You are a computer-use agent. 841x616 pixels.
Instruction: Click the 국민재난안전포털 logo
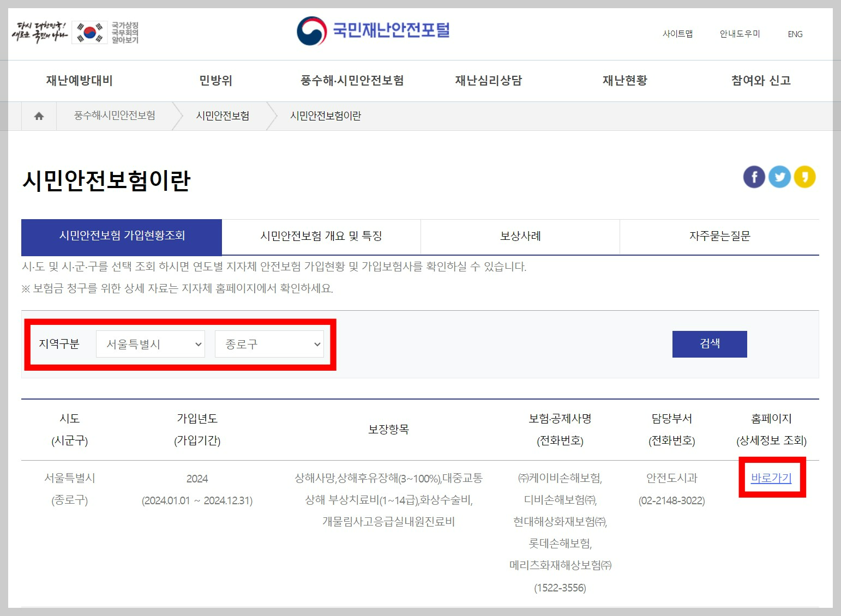[x=373, y=31]
